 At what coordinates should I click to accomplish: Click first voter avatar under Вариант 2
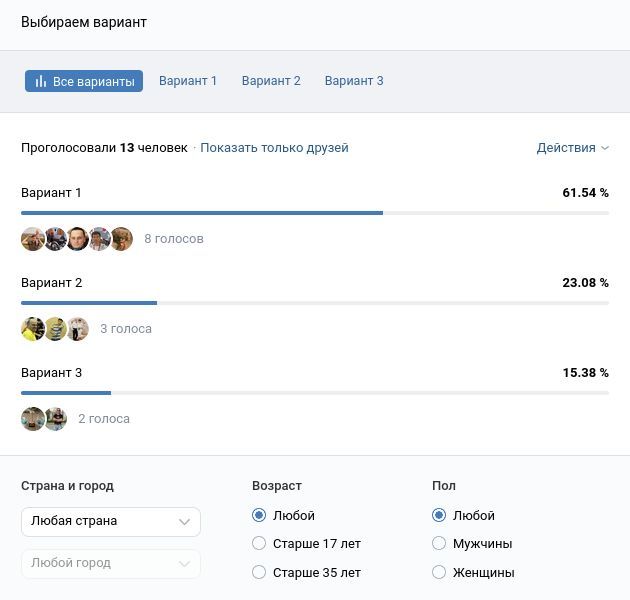[33, 329]
